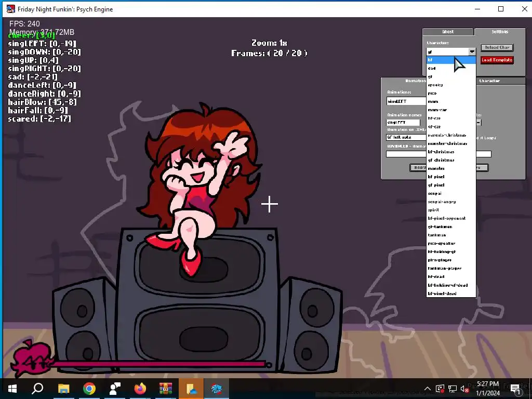Click the people app icon left of Firefox
The image size is (532, 399).
115,389
